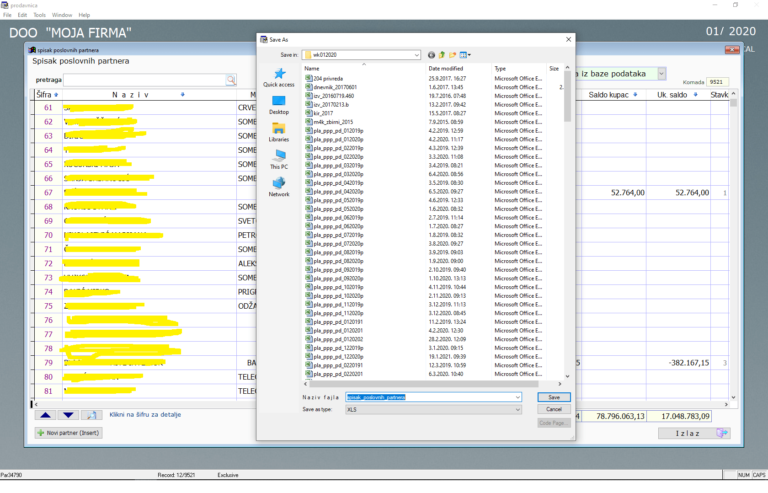The height and width of the screenshot is (493, 768).
Task: Jump to Desktop in the places bar
Action: (279, 105)
